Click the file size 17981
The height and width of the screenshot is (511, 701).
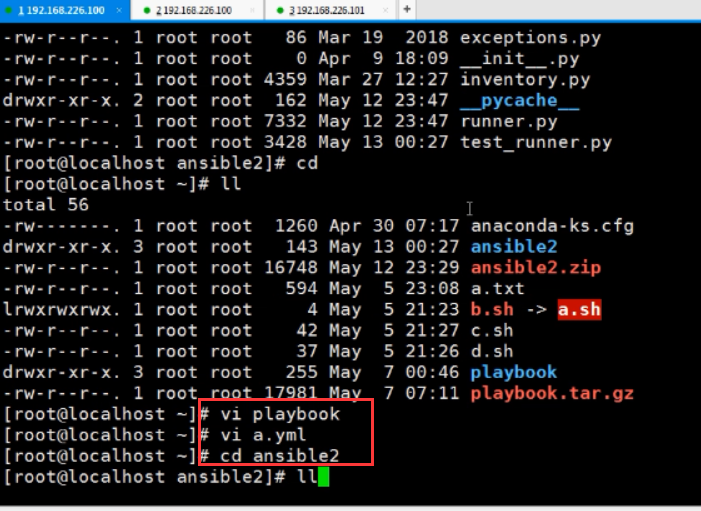point(291,393)
